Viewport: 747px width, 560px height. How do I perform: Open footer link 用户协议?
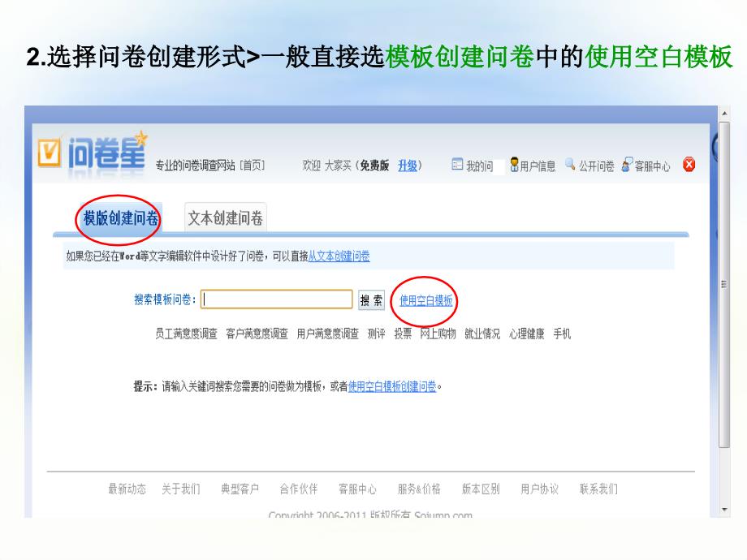point(539,489)
